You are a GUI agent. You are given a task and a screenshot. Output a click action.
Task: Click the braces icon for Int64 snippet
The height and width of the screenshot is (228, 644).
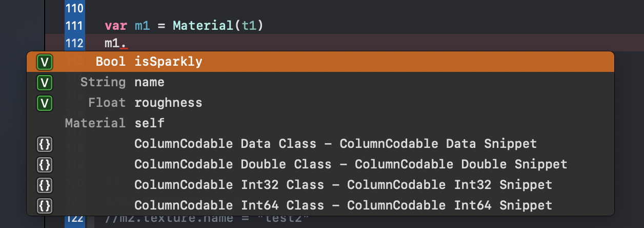45,206
